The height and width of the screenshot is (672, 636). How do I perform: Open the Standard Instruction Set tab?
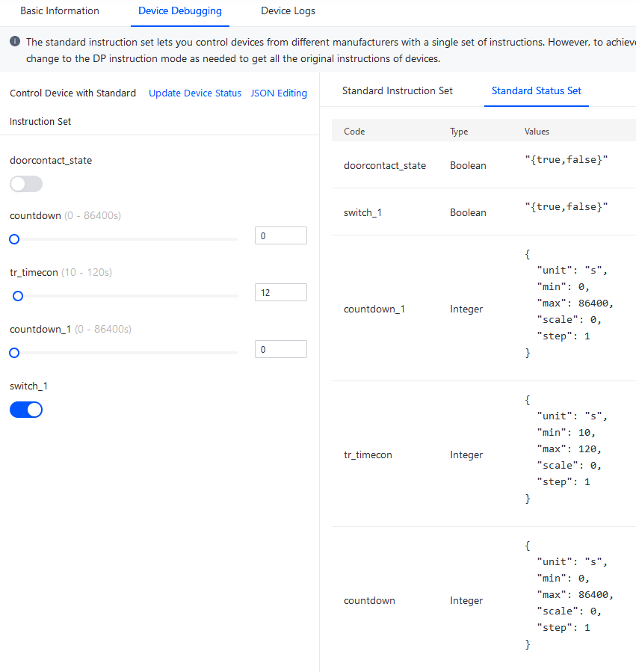click(x=398, y=91)
